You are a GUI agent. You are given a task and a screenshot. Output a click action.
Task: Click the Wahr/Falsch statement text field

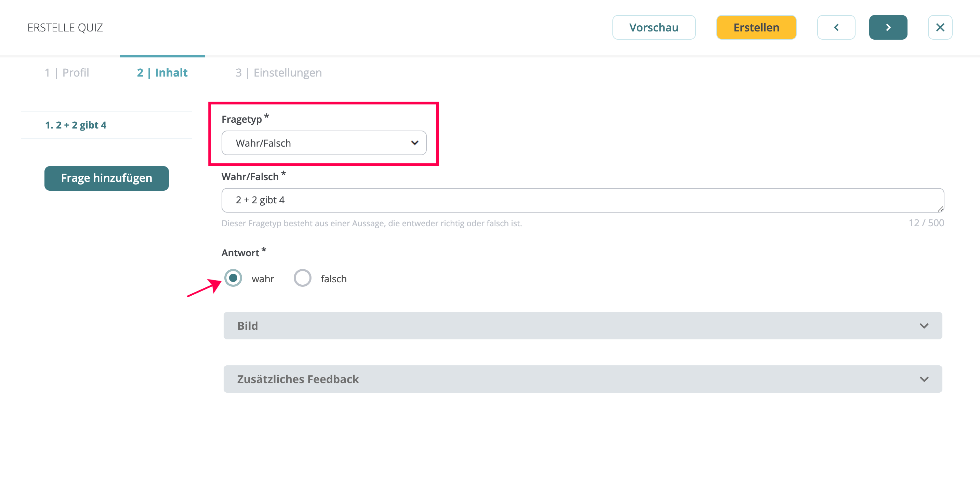(582, 200)
